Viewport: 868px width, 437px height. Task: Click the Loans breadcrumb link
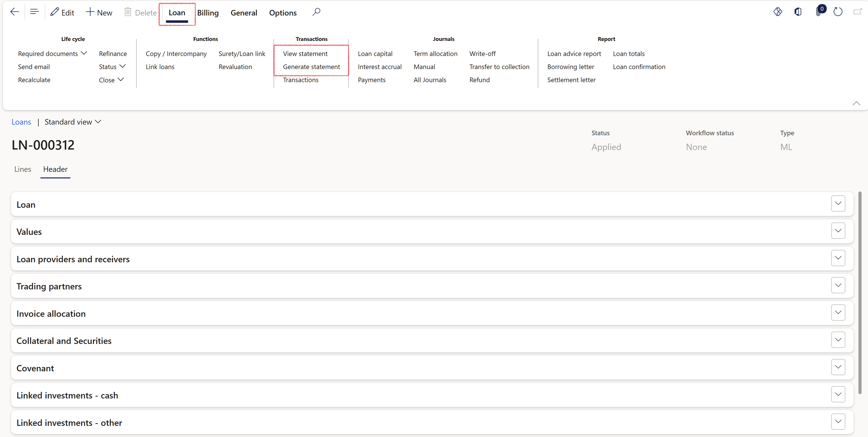click(x=21, y=122)
